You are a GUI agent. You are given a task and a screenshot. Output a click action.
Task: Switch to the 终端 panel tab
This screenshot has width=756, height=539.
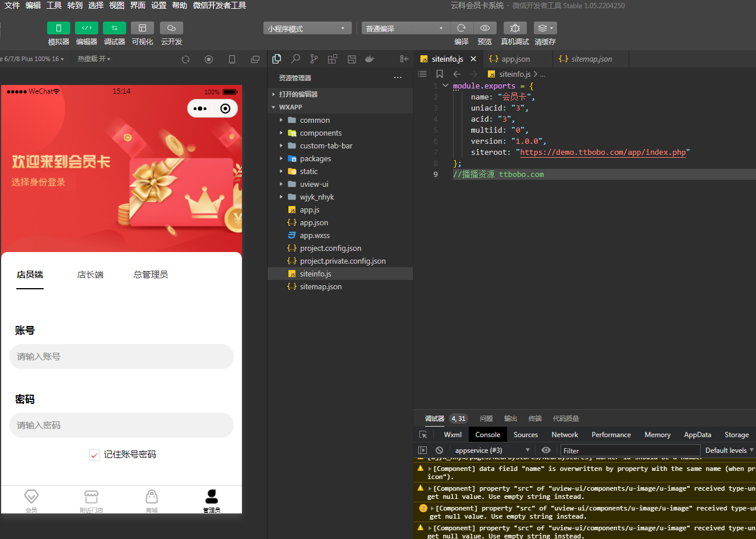pyautogui.click(x=535, y=419)
